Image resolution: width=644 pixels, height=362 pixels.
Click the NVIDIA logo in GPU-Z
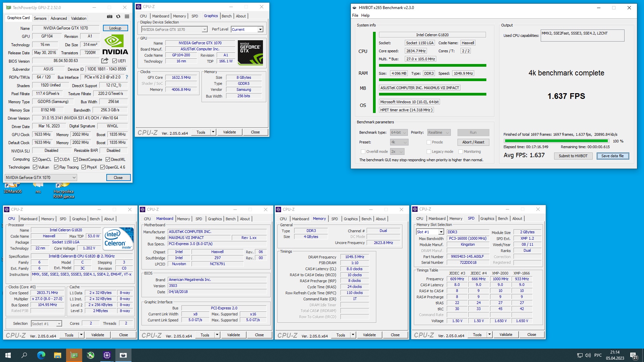coord(115,45)
